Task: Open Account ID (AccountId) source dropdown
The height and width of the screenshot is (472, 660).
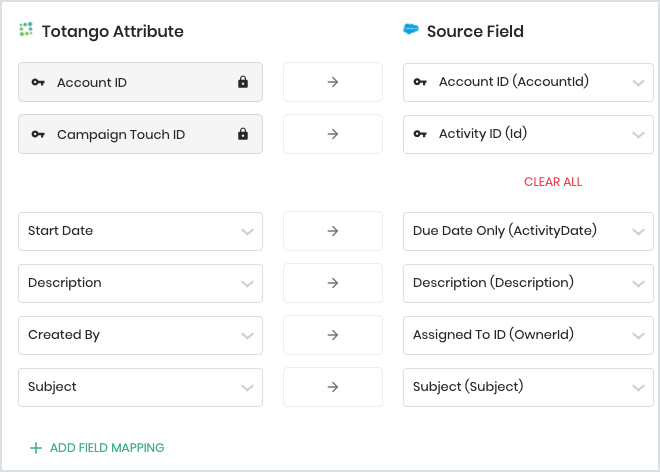Action: pyautogui.click(x=528, y=83)
